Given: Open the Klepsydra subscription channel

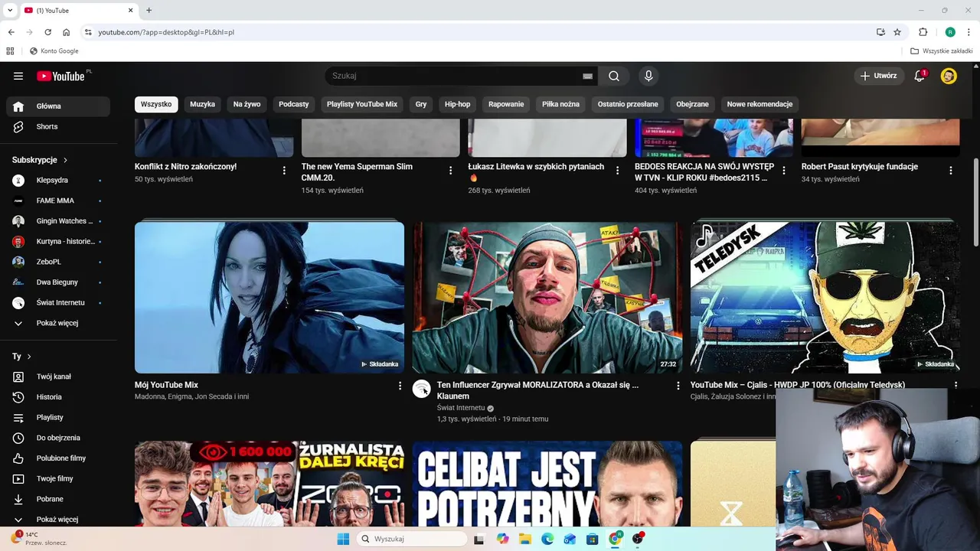Looking at the screenshot, I should (58, 180).
